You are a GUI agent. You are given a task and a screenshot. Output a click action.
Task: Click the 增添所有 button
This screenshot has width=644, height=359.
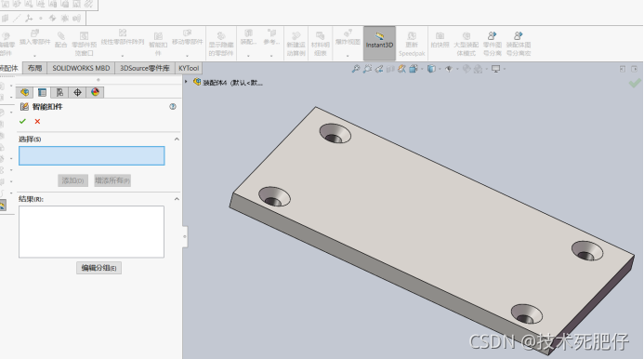click(x=112, y=180)
